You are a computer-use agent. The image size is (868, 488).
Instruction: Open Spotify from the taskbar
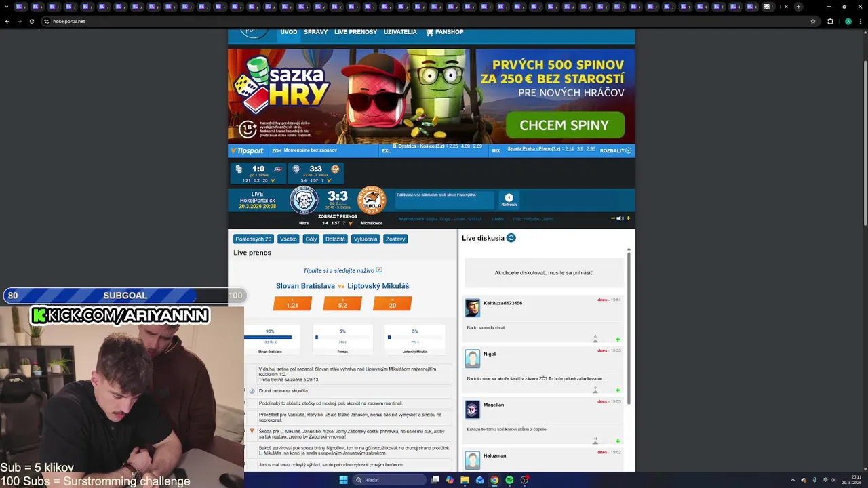pyautogui.click(x=509, y=480)
